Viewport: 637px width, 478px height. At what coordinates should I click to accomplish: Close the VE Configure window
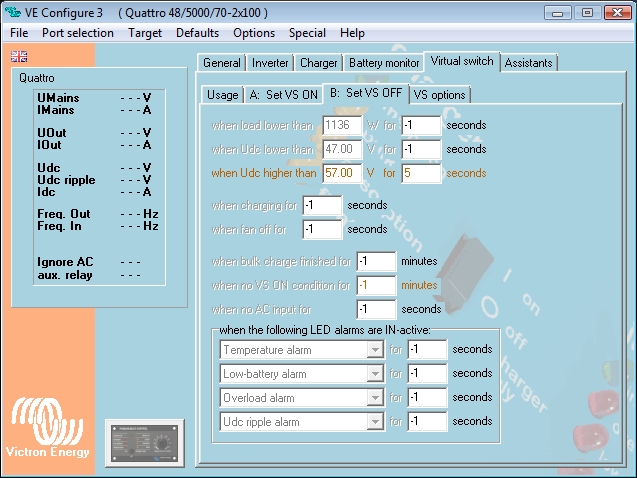tap(618, 13)
